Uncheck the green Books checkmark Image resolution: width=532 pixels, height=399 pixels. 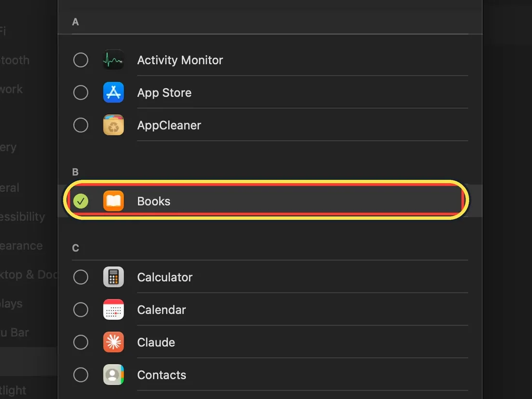(81, 201)
